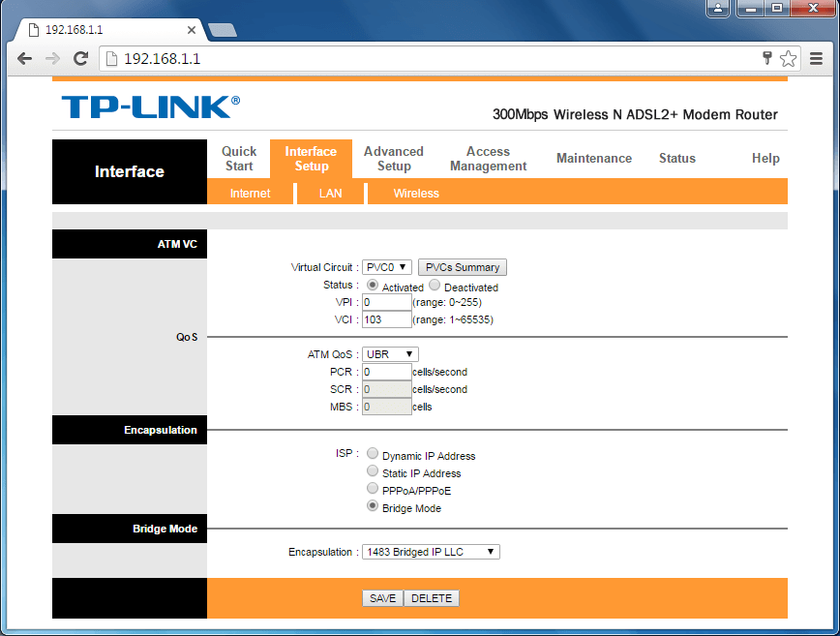
Task: Open the Status tab
Action: (677, 158)
